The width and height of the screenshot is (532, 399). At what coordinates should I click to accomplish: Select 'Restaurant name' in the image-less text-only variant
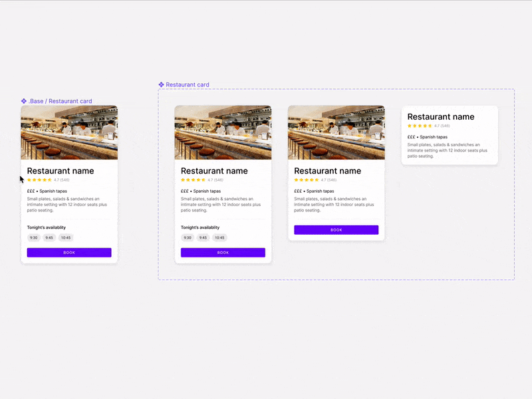click(441, 117)
